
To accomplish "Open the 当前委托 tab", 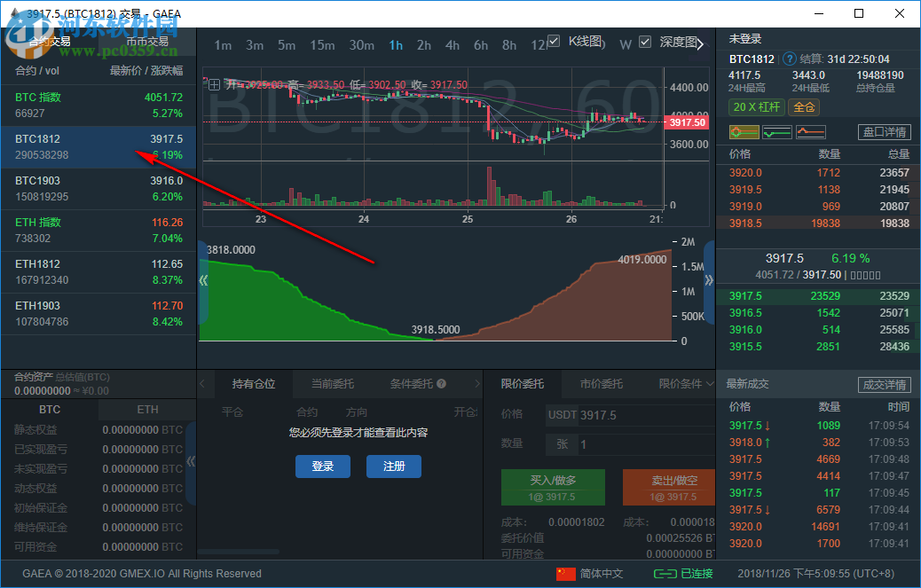I will coord(333,384).
